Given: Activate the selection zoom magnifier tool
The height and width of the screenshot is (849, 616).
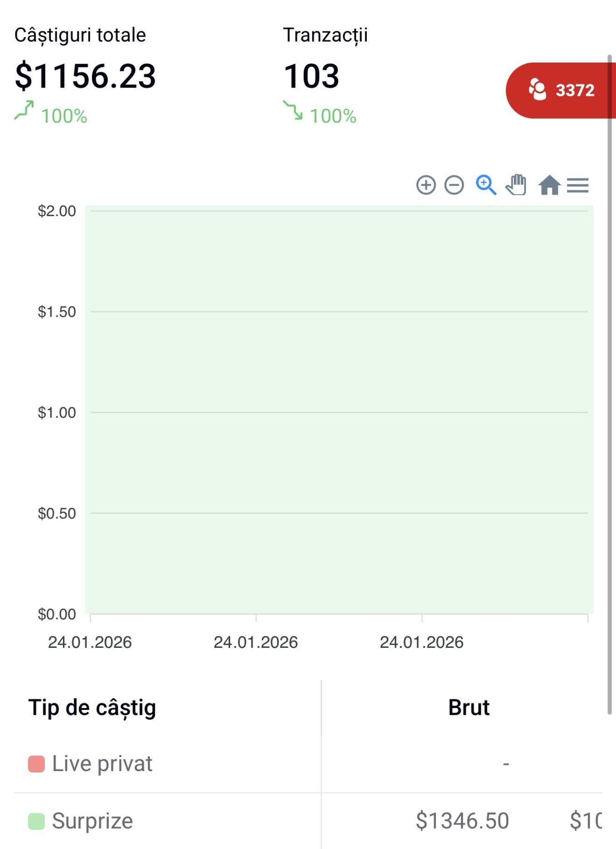Looking at the screenshot, I should pyautogui.click(x=486, y=185).
